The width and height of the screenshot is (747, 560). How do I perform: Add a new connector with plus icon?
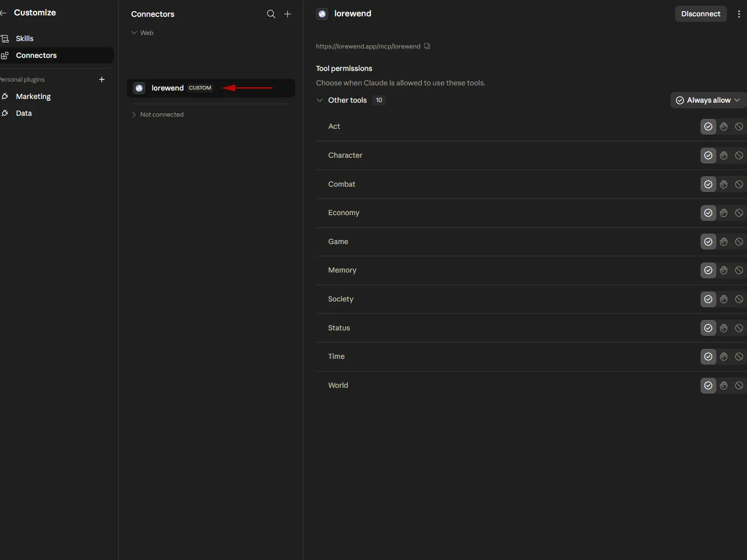click(x=288, y=14)
